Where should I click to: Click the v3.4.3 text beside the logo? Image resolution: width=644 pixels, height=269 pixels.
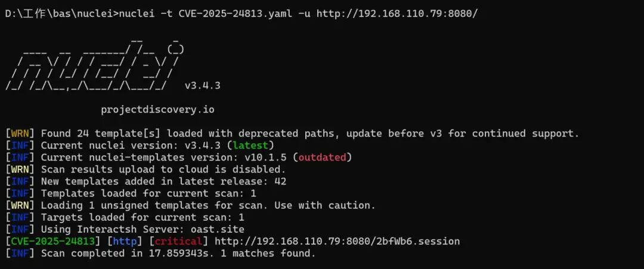pos(202,85)
